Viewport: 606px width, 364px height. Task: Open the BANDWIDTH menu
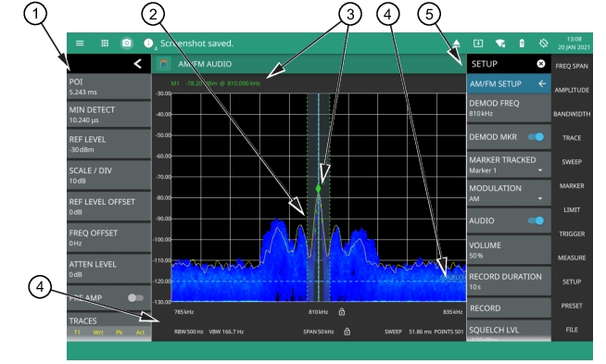point(572,114)
